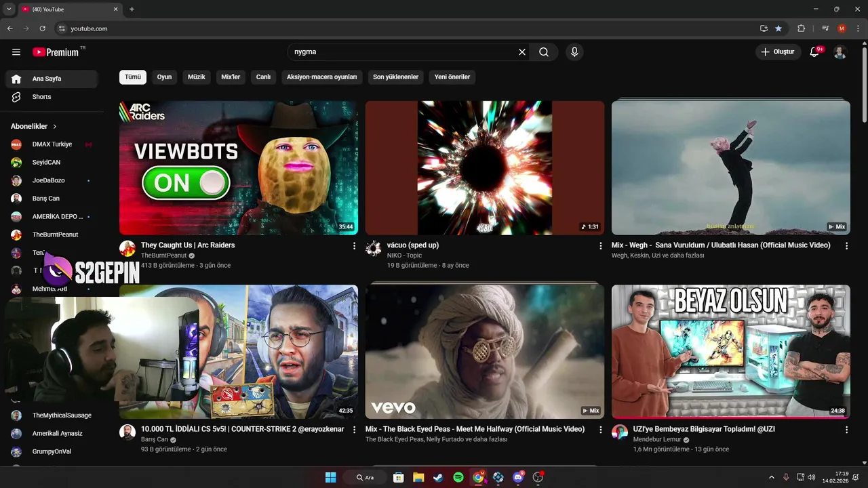Click the search input field with nygma
Image resolution: width=868 pixels, height=488 pixels.
pyautogui.click(x=403, y=52)
